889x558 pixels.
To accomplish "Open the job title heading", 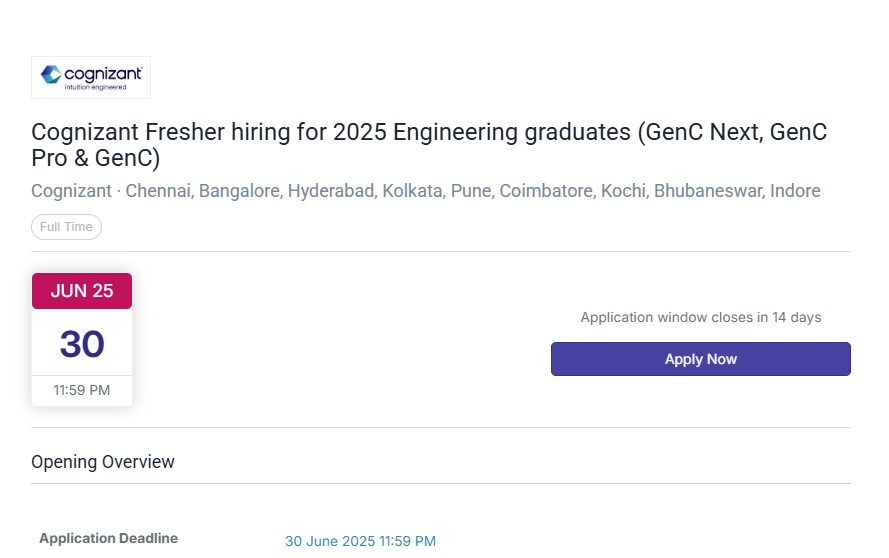I will (x=429, y=145).
